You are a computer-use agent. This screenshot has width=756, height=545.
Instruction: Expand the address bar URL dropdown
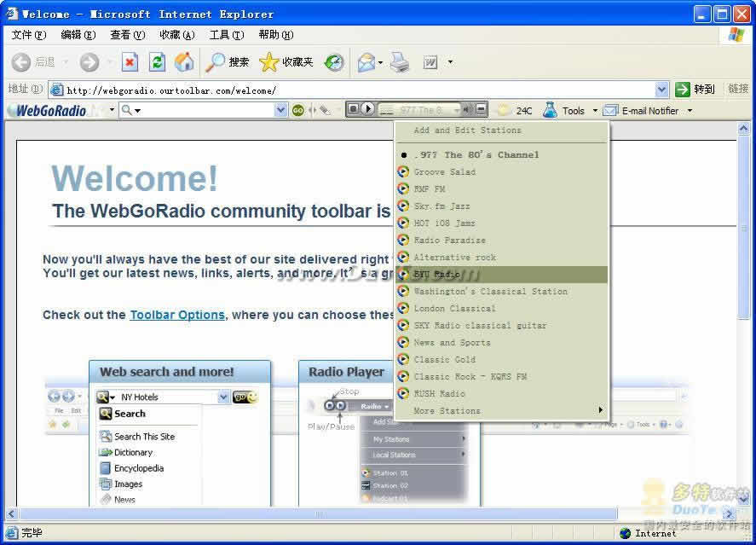[662, 90]
